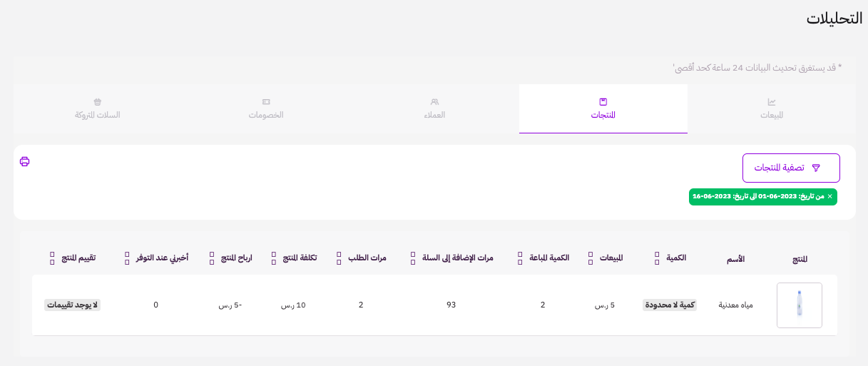Switch to المبيعات tab

coord(772,108)
